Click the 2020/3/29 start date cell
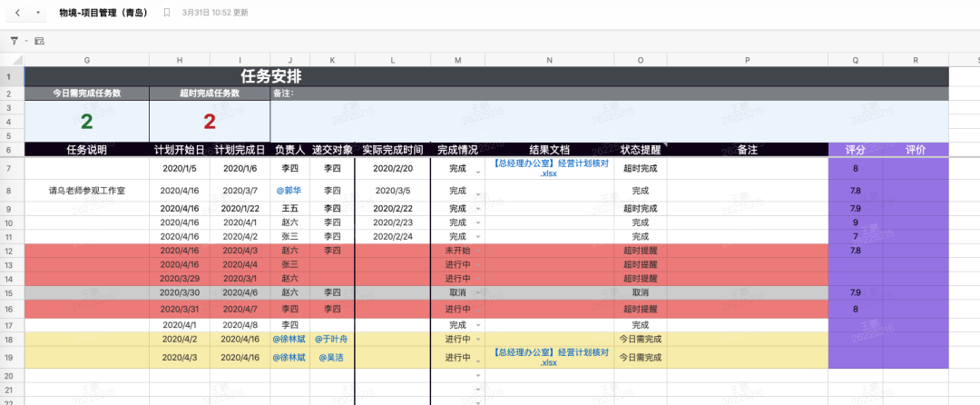This screenshot has width=980, height=405. coord(180,278)
